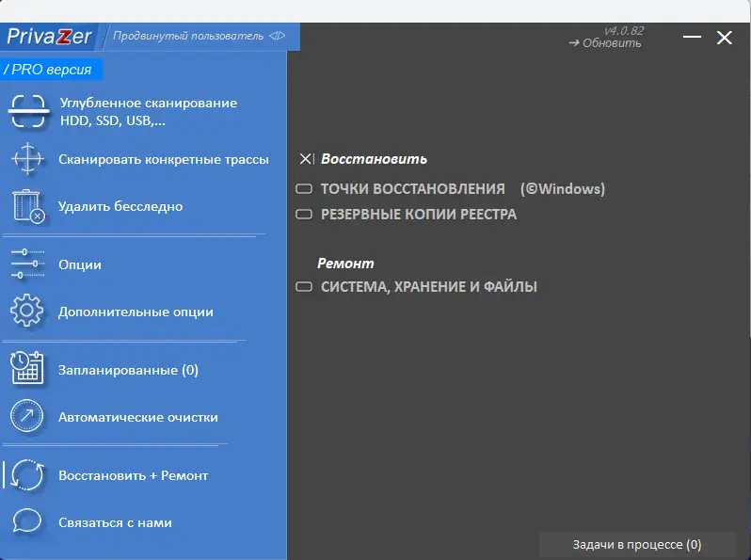751x560 pixels.
Task: Open Запланированные (0) menu entry
Action: pos(128,370)
